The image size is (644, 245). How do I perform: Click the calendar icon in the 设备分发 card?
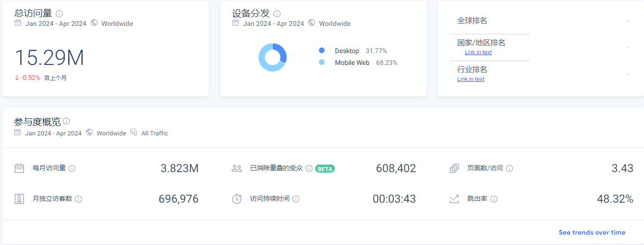pos(236,23)
